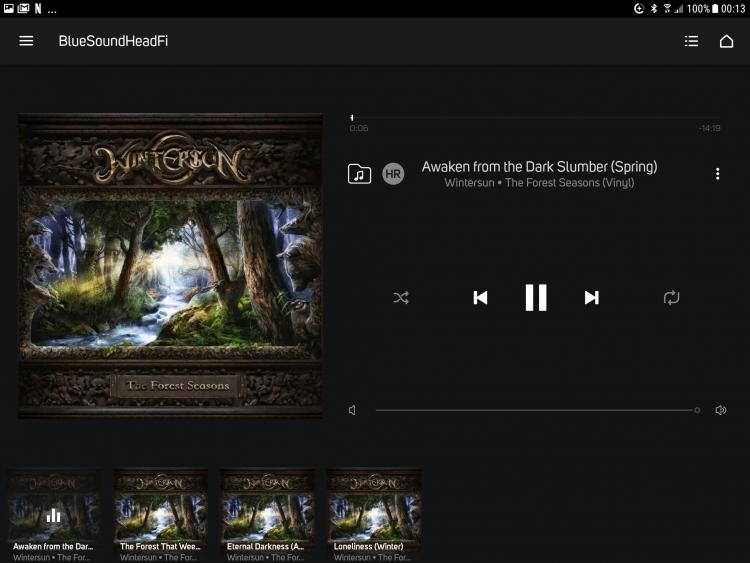Click the elapsed time 0:06
Screen dimensions: 750x563
pos(359,128)
